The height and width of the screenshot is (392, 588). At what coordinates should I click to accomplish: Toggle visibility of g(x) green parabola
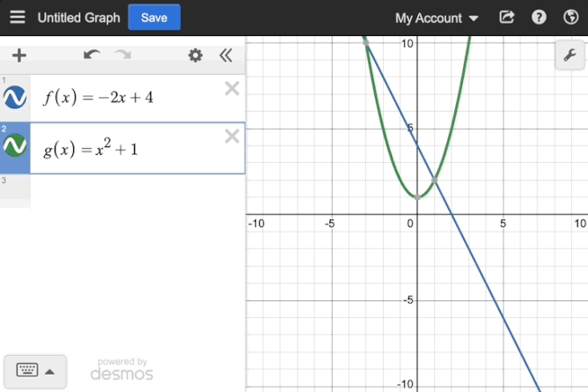click(15, 147)
